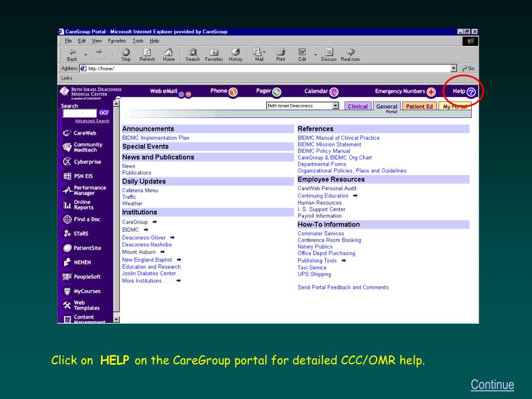Open Phone directory in header
The width and height of the screenshot is (532, 399).
pyautogui.click(x=223, y=91)
